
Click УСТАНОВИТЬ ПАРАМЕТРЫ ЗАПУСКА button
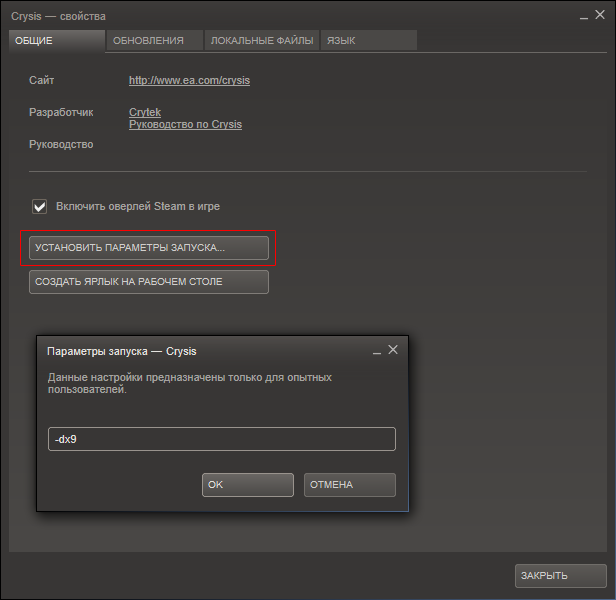149,248
